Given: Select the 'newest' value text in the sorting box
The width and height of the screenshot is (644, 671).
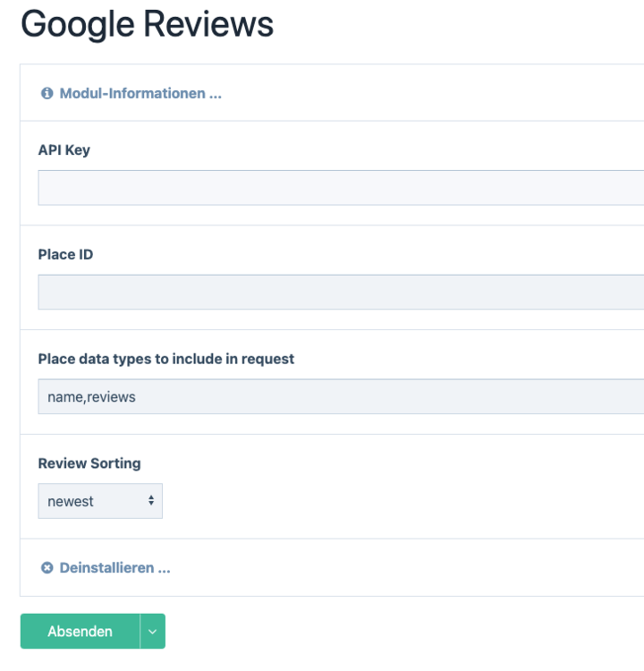Looking at the screenshot, I should point(71,502).
